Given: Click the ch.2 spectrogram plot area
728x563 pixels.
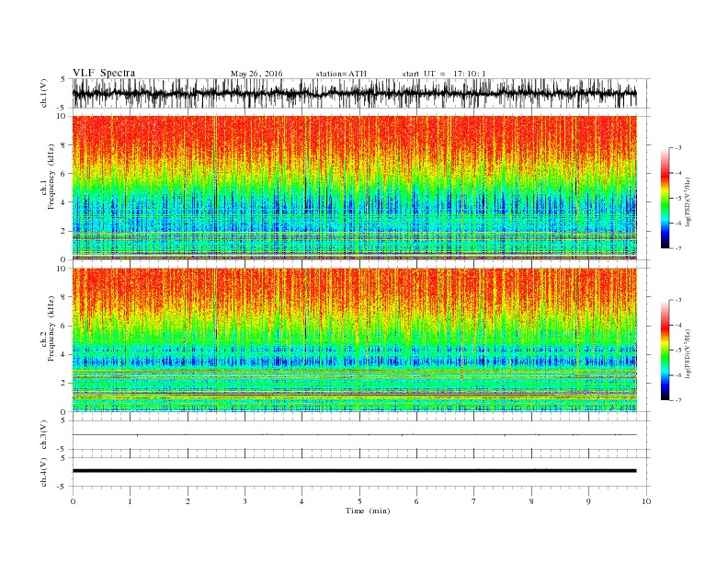Looking at the screenshot, I should (x=354, y=340).
